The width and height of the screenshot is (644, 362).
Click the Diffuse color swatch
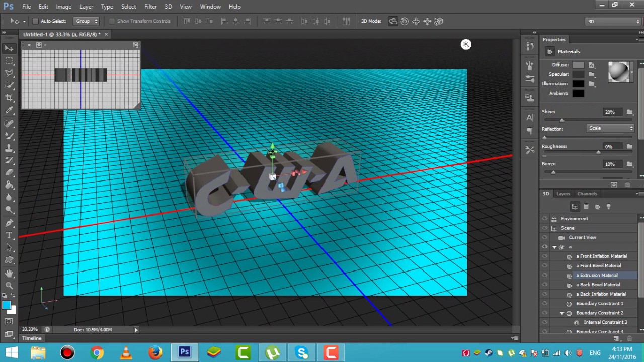point(578,65)
